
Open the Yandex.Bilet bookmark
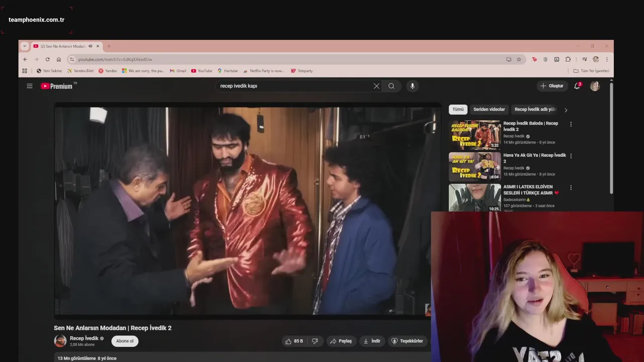[x=80, y=71]
